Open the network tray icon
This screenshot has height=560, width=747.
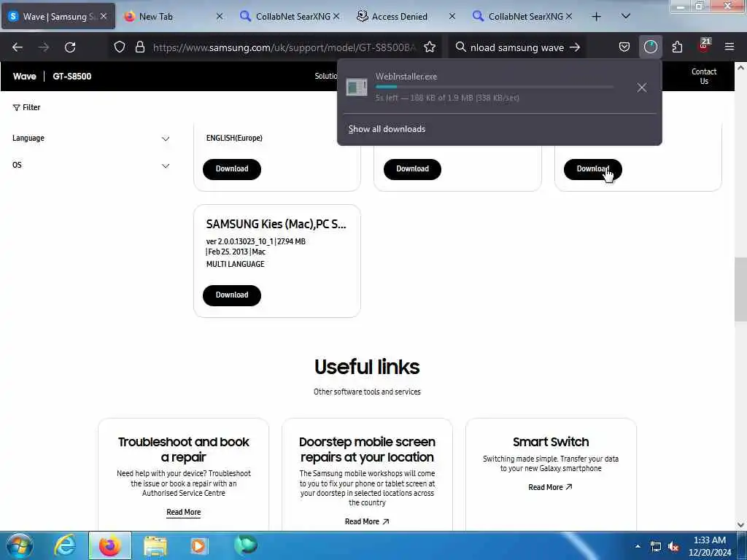point(656,547)
